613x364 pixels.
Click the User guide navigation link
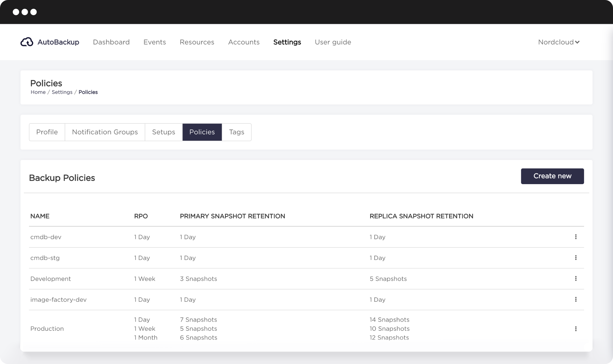point(333,42)
